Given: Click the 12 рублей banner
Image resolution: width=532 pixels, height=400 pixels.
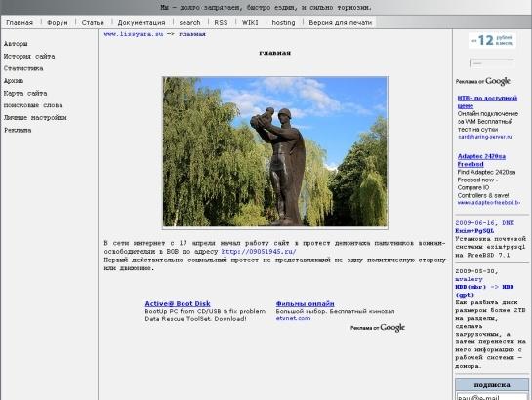Looking at the screenshot, I should coord(492,40).
